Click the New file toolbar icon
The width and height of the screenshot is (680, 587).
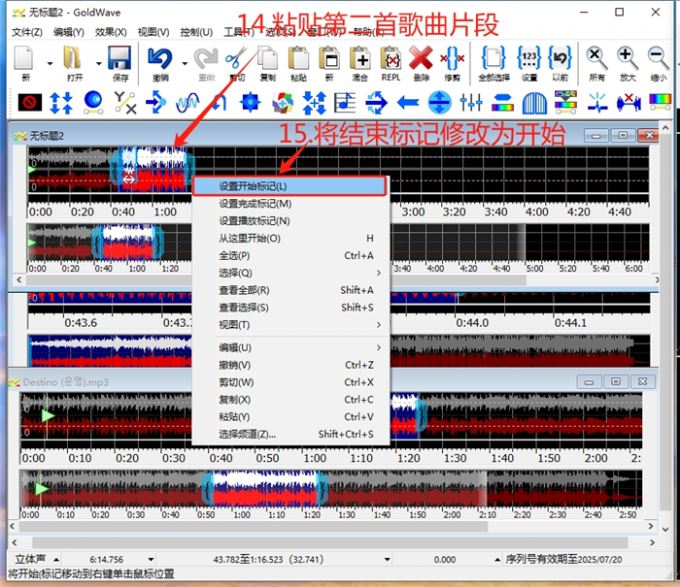[x=24, y=59]
